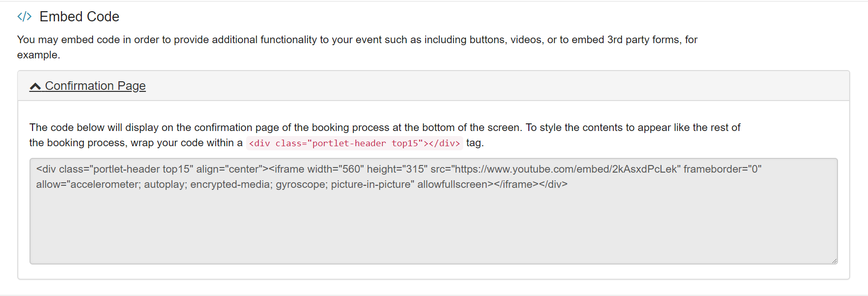Click frameborder="0" at end of first line
The image size is (868, 296).
[722, 169]
